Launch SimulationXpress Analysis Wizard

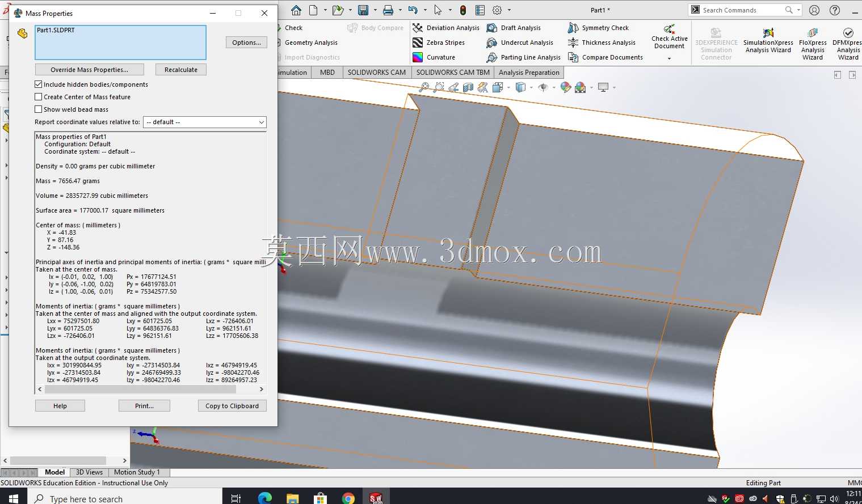(x=768, y=42)
